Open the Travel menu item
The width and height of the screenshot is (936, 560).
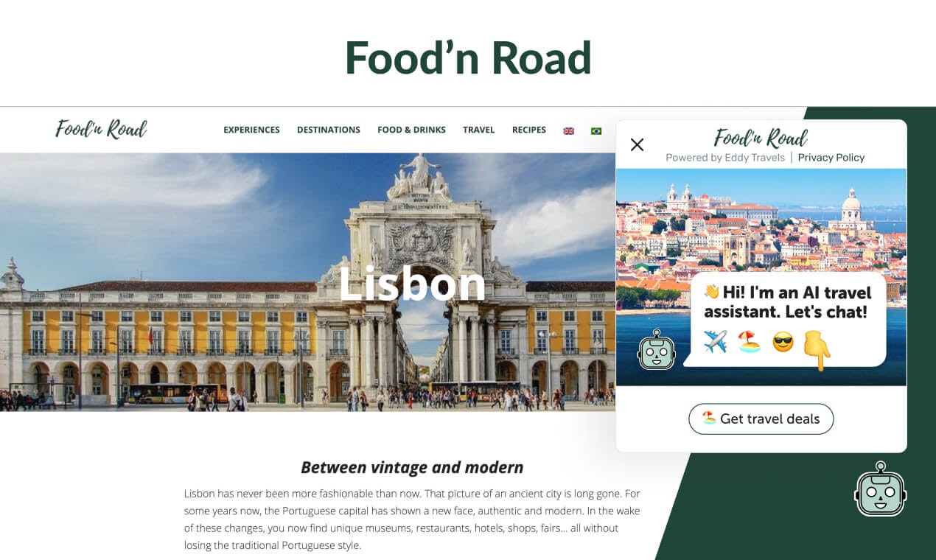pyautogui.click(x=478, y=130)
